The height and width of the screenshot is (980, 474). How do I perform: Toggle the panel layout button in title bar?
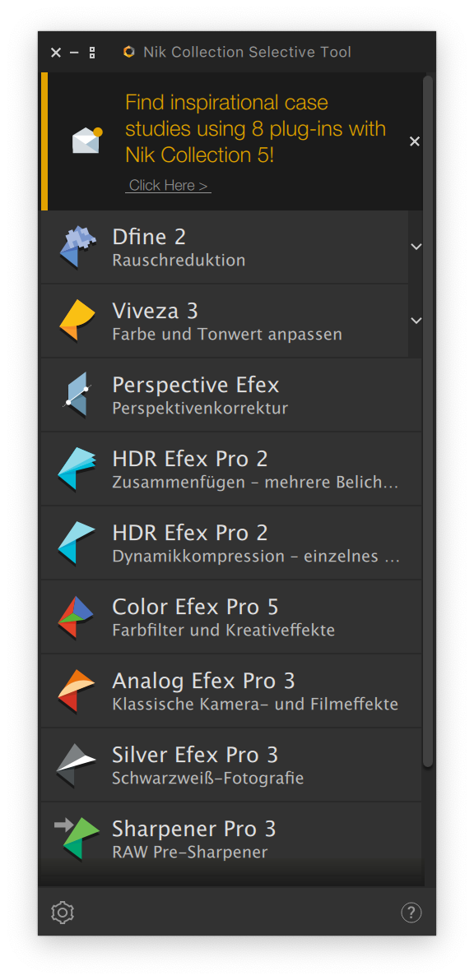[92, 53]
